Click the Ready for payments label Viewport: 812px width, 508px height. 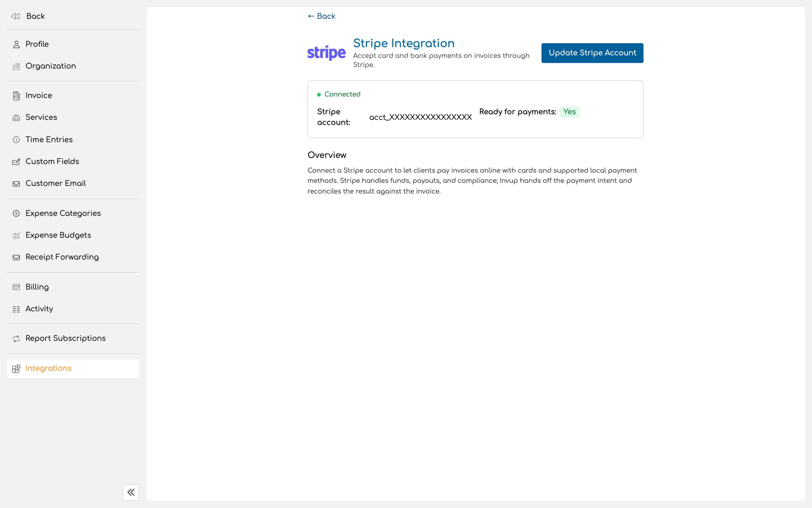point(518,112)
